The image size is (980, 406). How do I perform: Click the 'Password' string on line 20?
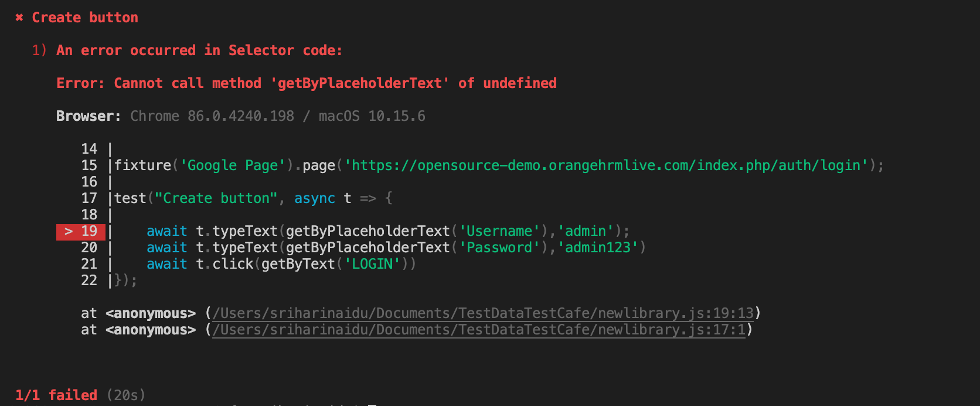(499, 248)
